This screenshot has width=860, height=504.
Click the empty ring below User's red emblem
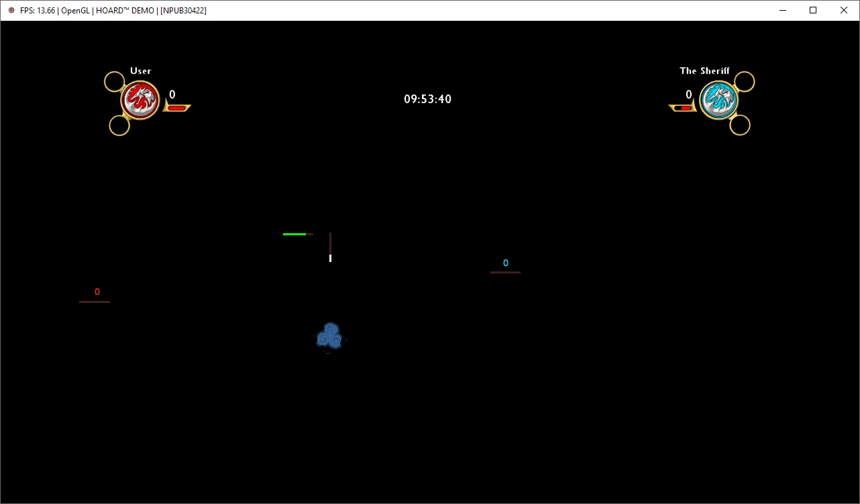(119, 125)
